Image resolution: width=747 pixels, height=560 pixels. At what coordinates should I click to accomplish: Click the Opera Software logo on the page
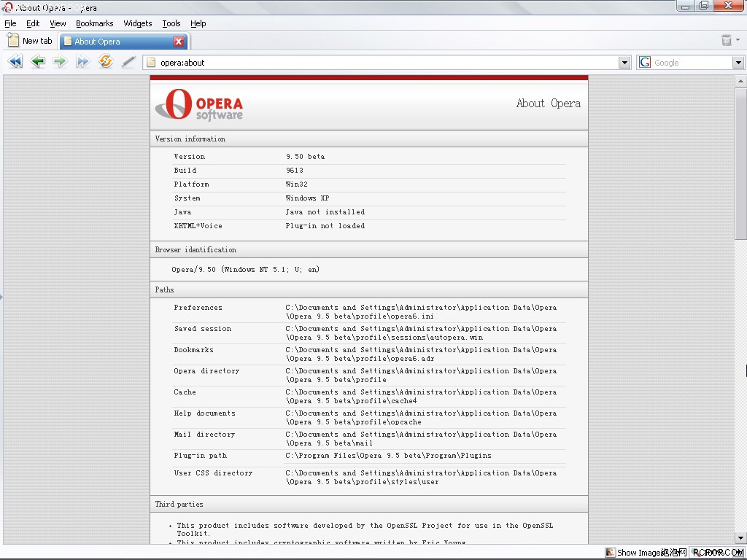point(198,104)
